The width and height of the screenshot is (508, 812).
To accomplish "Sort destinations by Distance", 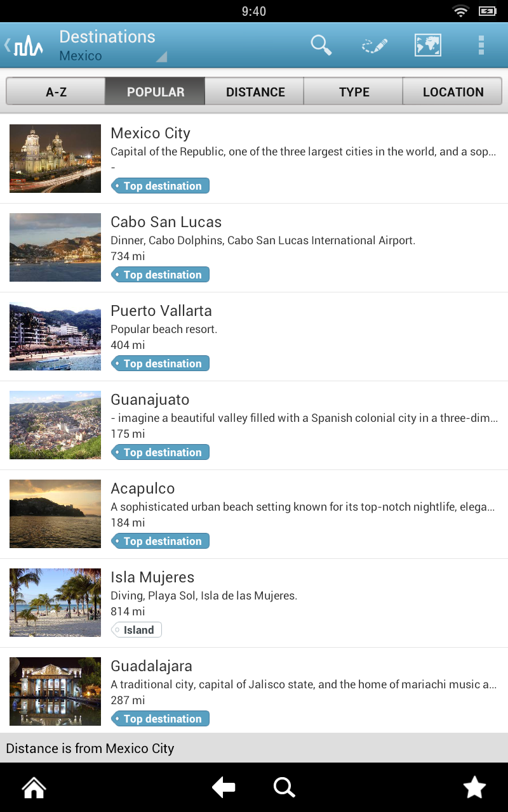I will (255, 92).
